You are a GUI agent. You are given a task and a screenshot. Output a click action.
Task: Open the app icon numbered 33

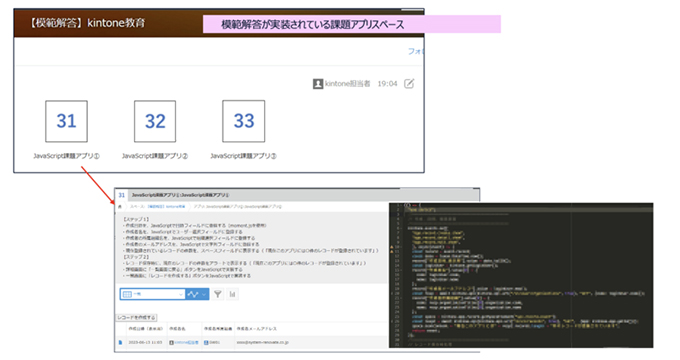pyautogui.click(x=243, y=121)
